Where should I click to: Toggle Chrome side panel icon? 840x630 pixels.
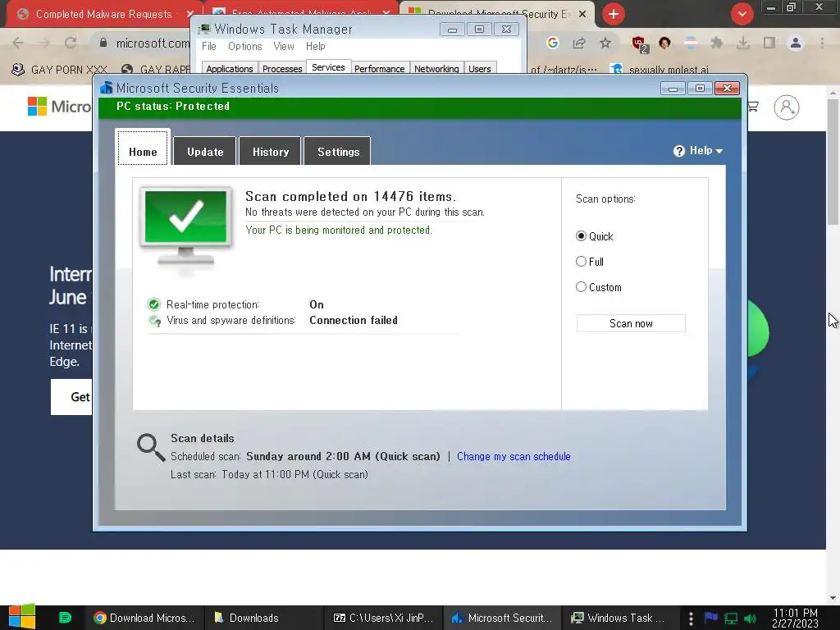(769, 43)
